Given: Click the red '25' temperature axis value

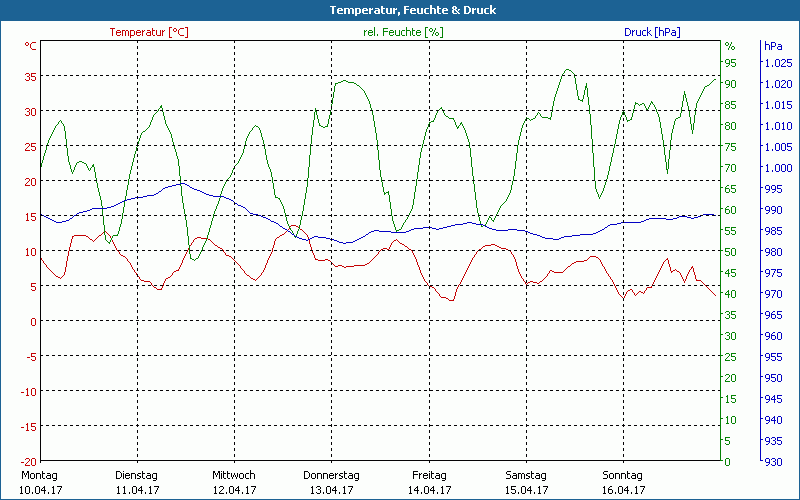Looking at the screenshot, I should pyautogui.click(x=31, y=147).
